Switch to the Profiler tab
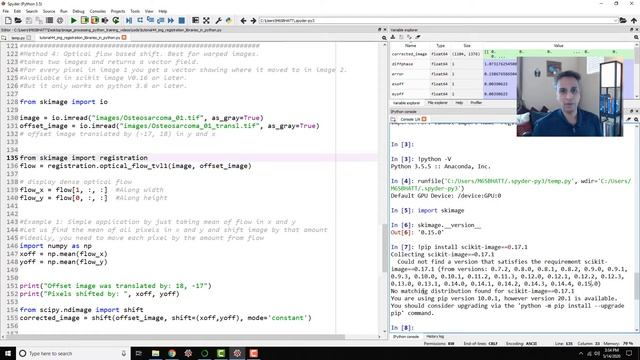The height and width of the screenshot is (360, 640). pyautogui.click(x=476, y=103)
